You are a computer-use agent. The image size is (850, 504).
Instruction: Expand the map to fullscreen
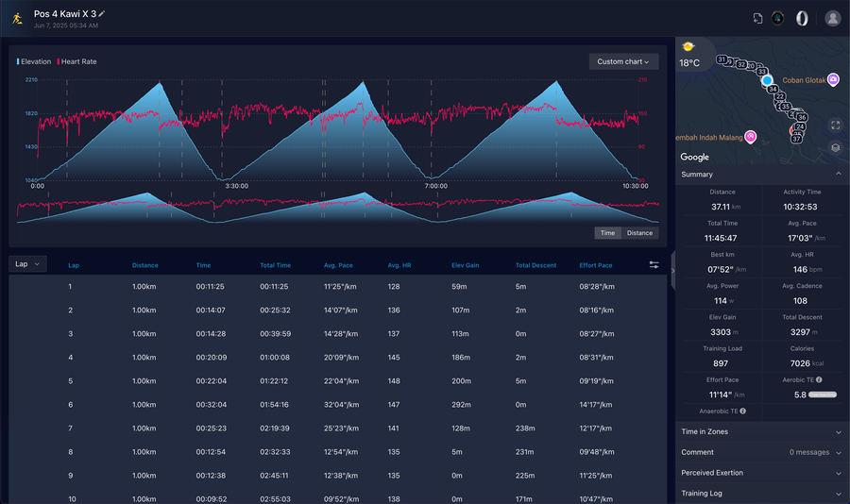[836, 126]
